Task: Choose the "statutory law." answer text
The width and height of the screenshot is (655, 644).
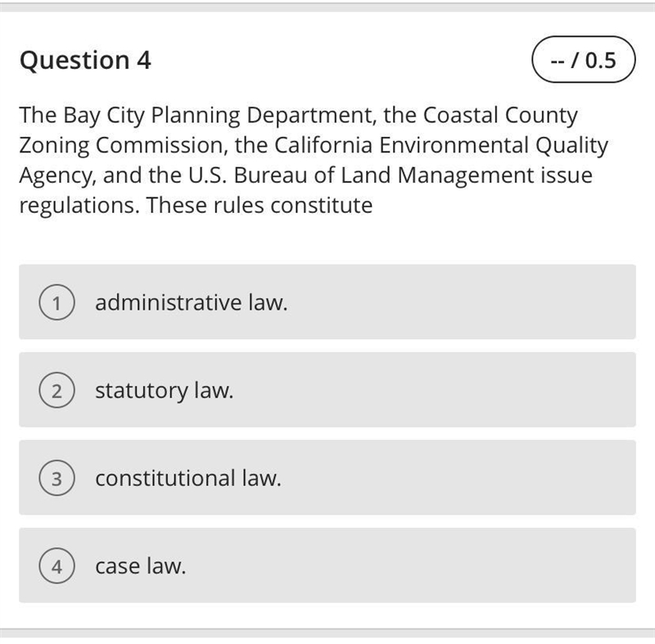Action: [165, 391]
